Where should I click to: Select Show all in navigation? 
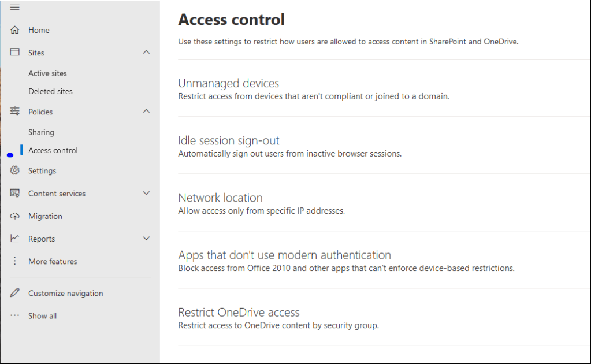click(x=42, y=316)
